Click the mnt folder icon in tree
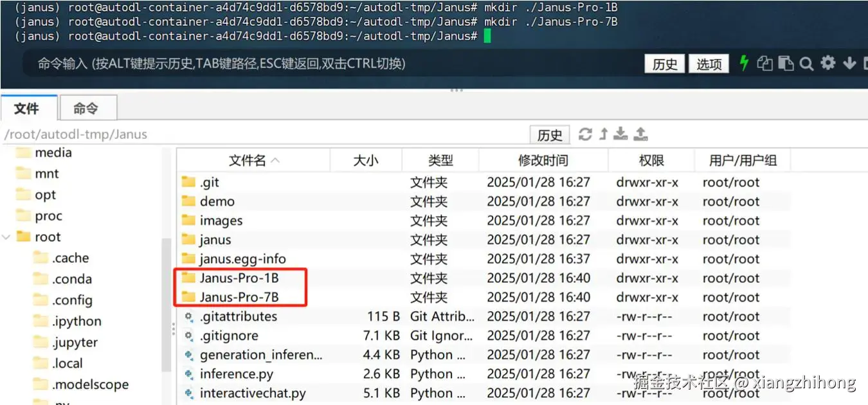 pyautogui.click(x=23, y=174)
